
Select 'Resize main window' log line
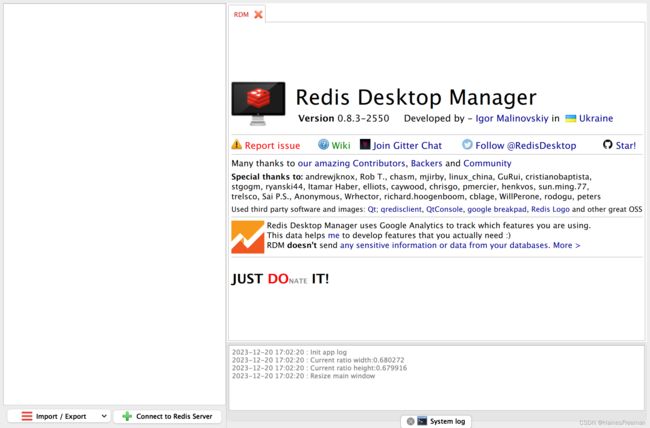click(x=303, y=376)
